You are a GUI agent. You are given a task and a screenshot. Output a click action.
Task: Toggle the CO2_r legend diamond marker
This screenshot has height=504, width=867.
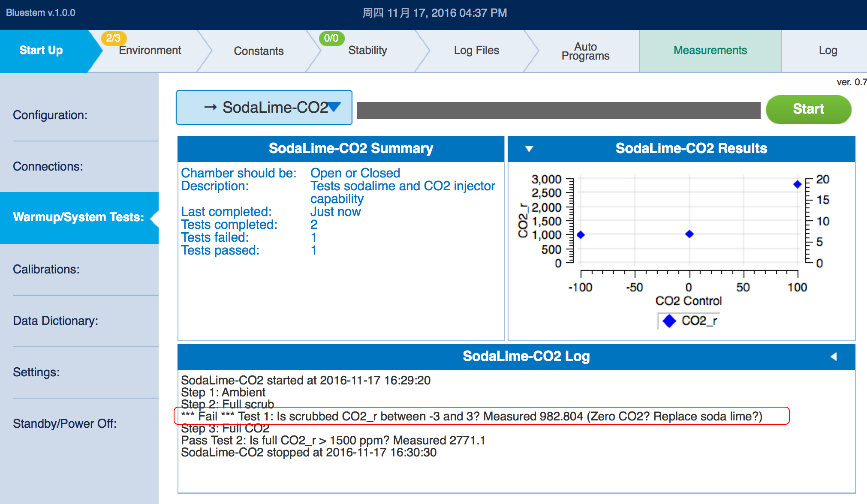click(x=669, y=321)
